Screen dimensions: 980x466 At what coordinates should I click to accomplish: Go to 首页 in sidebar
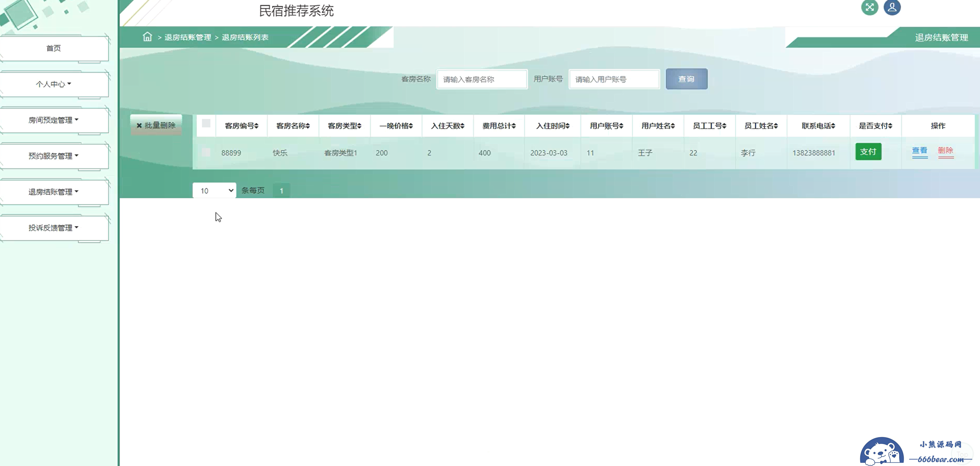pyautogui.click(x=54, y=48)
